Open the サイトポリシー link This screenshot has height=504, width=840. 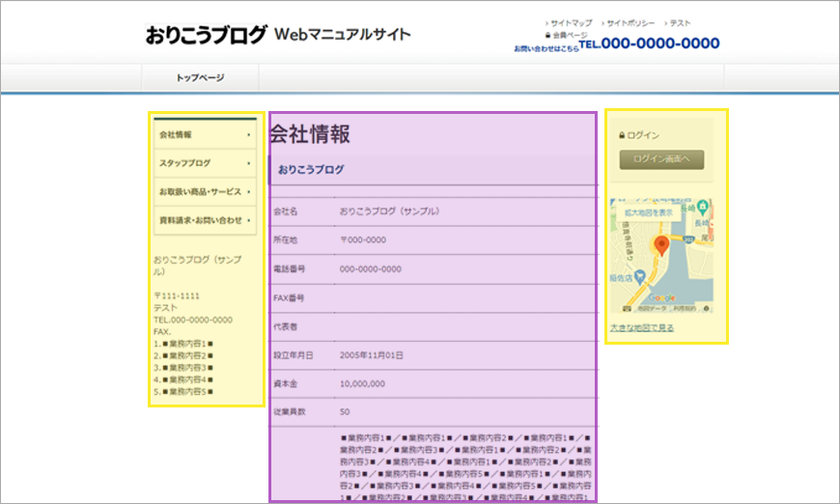pos(633,22)
